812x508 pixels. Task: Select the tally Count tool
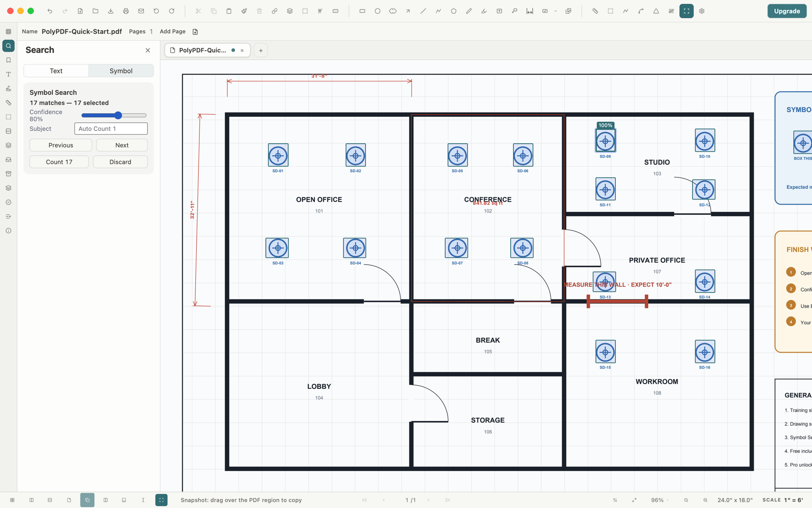click(671, 11)
